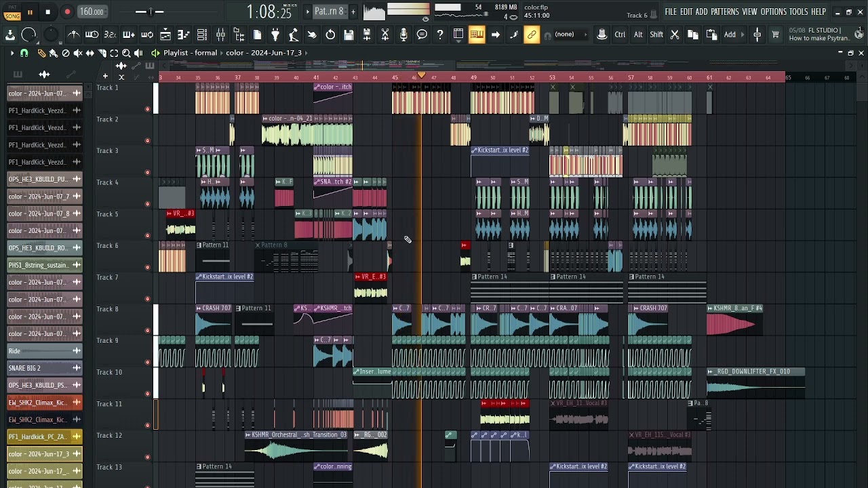Toggle the metronome icon
The image size is (868, 488).
(x=74, y=35)
